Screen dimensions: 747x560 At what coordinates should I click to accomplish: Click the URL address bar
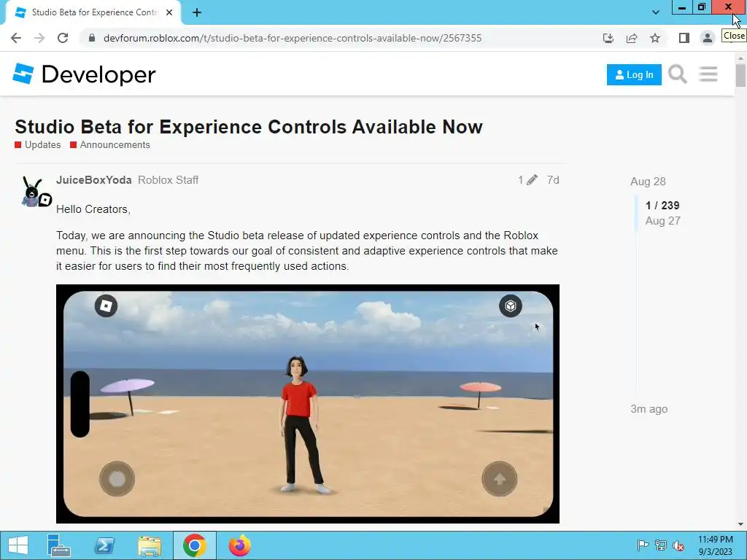(x=292, y=38)
